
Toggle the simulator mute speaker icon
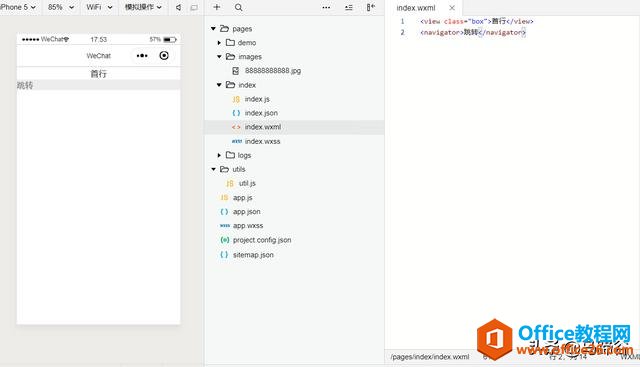coord(178,7)
